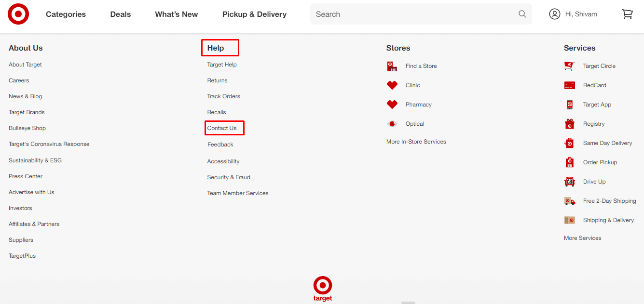This screenshot has height=304, width=644.
Task: Open the account profile icon
Action: pos(555,14)
